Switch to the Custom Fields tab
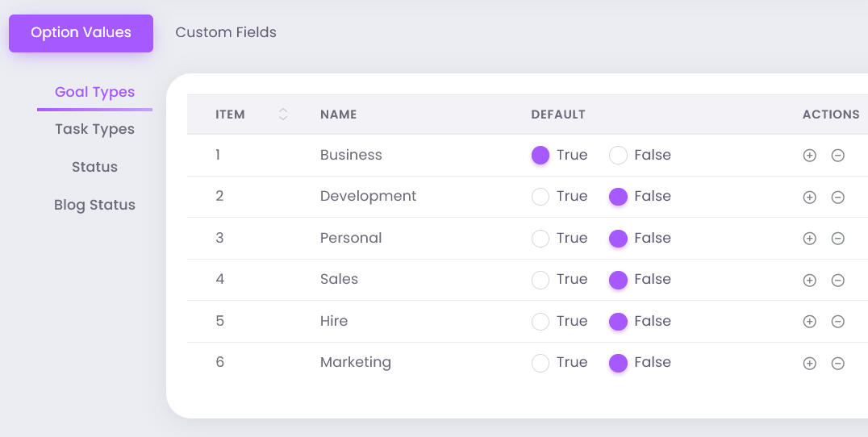The width and height of the screenshot is (868, 437). point(226,33)
